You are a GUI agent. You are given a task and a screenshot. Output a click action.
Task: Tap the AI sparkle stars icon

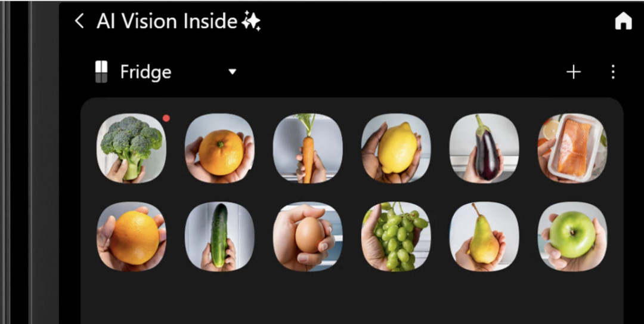point(251,21)
